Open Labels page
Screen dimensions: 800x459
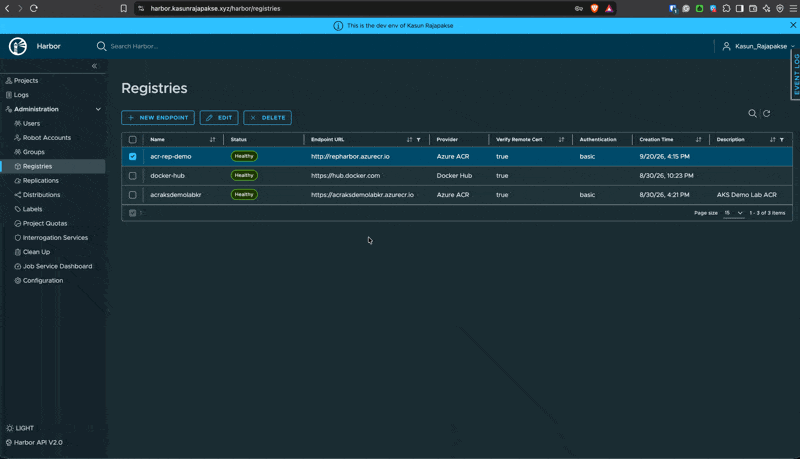click(32, 209)
